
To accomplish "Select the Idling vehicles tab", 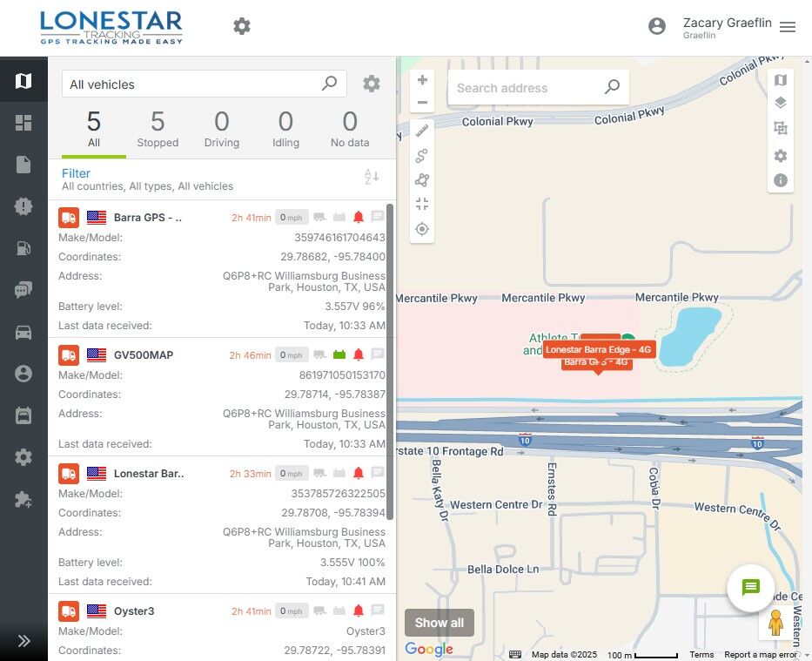I will click(x=285, y=130).
